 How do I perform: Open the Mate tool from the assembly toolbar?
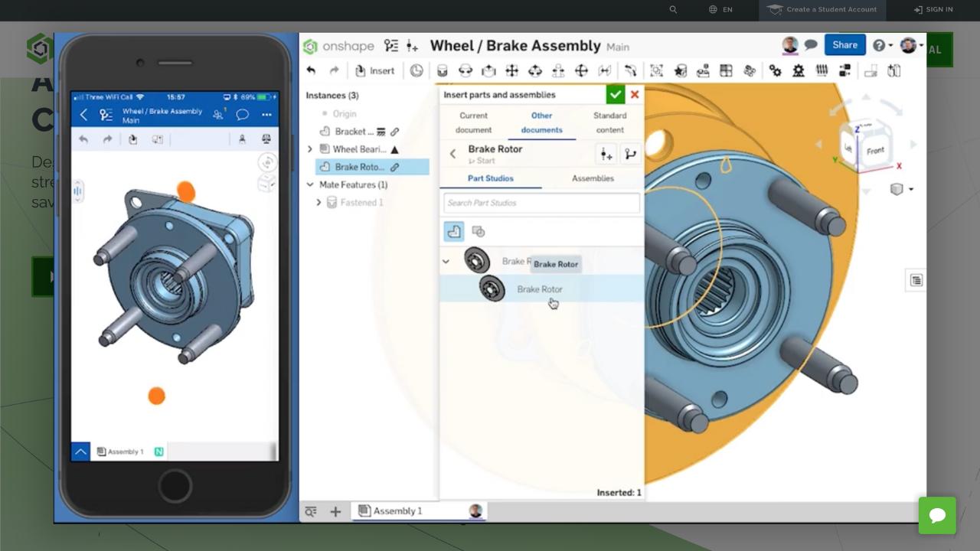pos(443,70)
